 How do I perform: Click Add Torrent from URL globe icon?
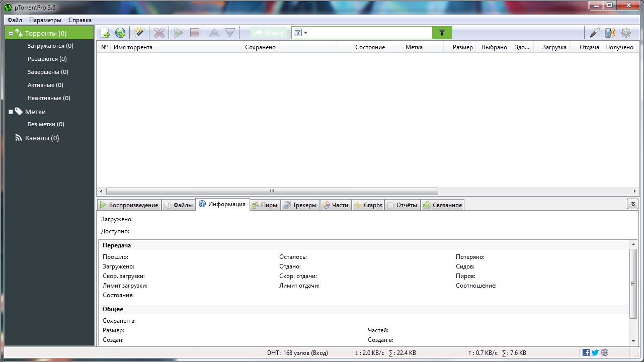click(x=120, y=33)
